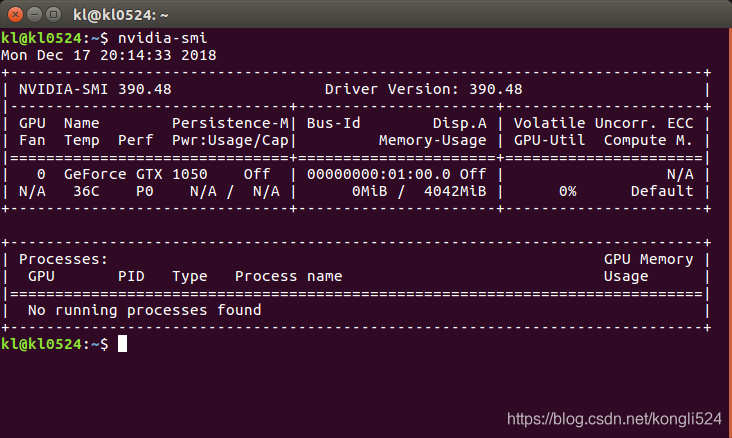
Task: Click the Disp.A column header
Action: point(459,123)
